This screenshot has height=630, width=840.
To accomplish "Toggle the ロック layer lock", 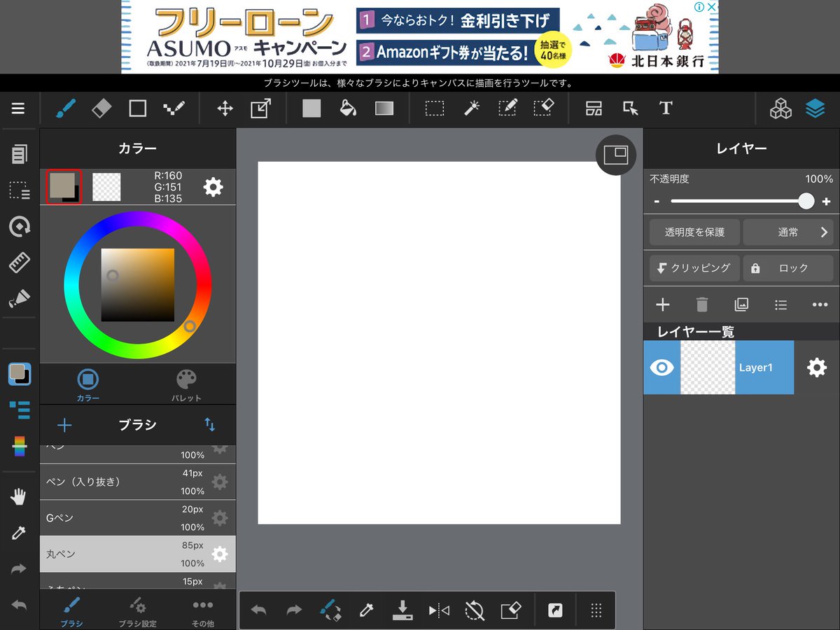I will 787,268.
